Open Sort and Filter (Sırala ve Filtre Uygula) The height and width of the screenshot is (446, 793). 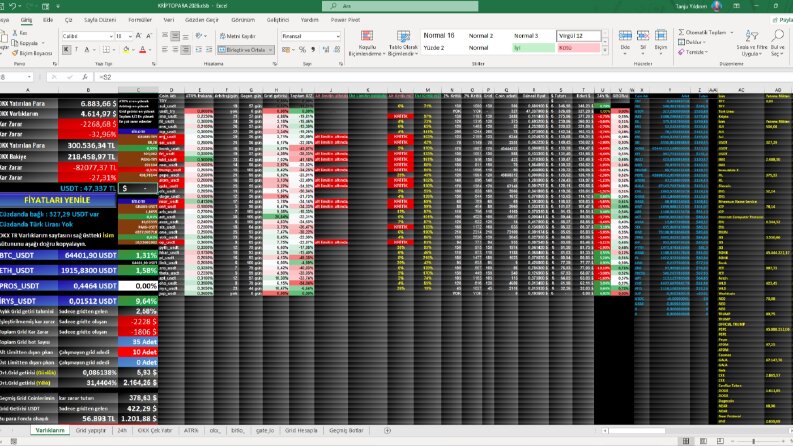click(752, 42)
